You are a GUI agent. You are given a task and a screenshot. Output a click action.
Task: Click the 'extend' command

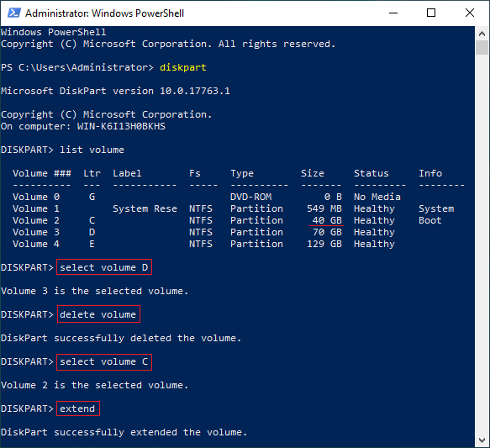point(78,408)
